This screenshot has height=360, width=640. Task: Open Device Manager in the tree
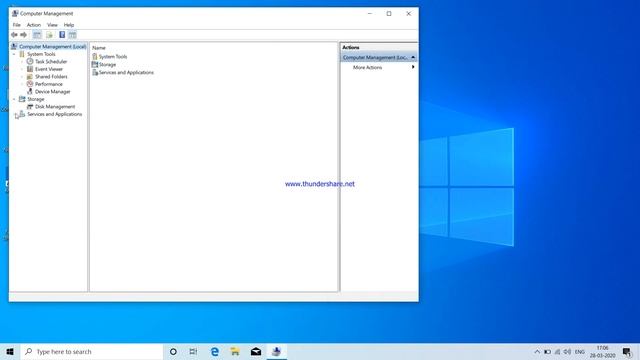(x=53, y=92)
